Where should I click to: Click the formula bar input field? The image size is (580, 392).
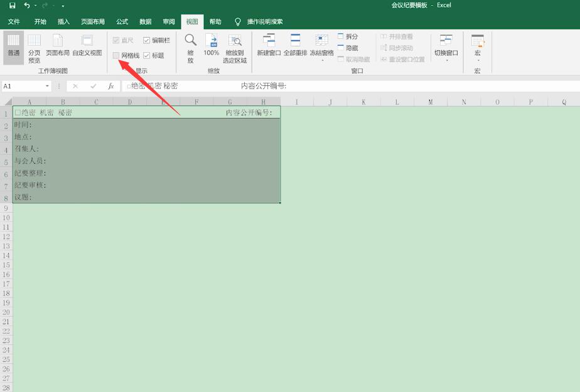351,86
